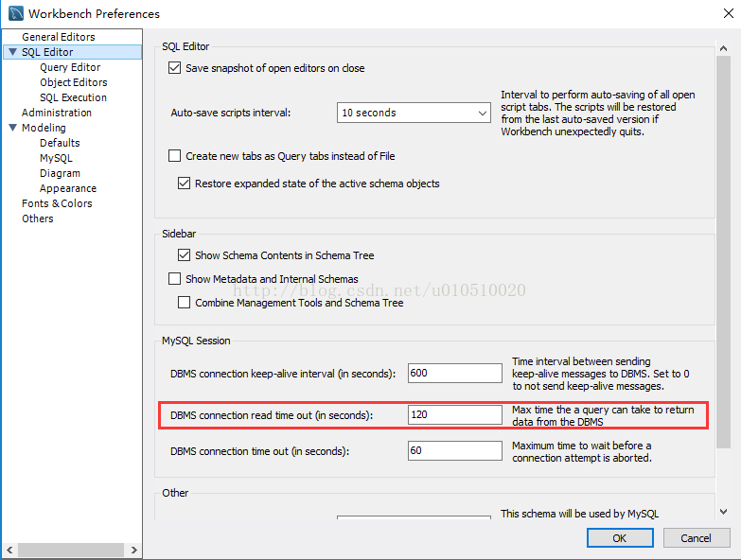Click 'DBMS connection read time out (in seconds):' label
This screenshot has width=741, height=560.
pyautogui.click(x=272, y=415)
